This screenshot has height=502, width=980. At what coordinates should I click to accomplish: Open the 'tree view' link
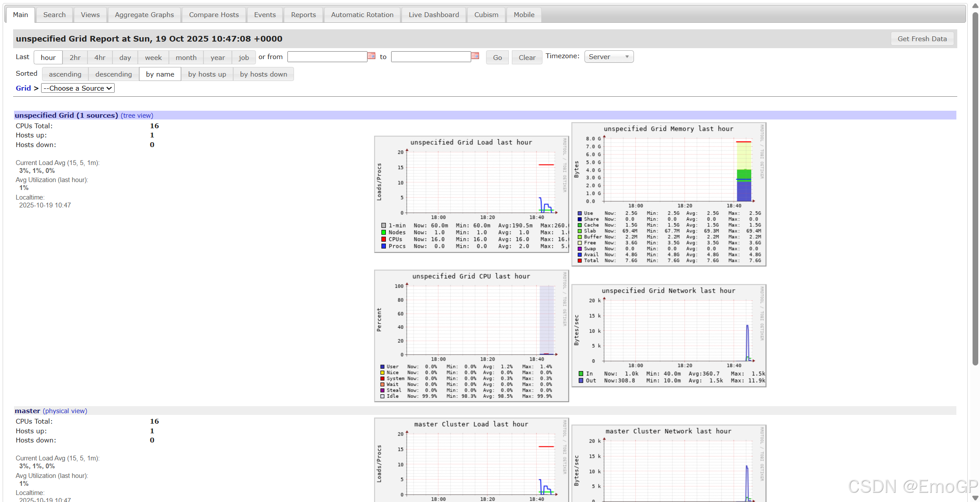point(137,116)
